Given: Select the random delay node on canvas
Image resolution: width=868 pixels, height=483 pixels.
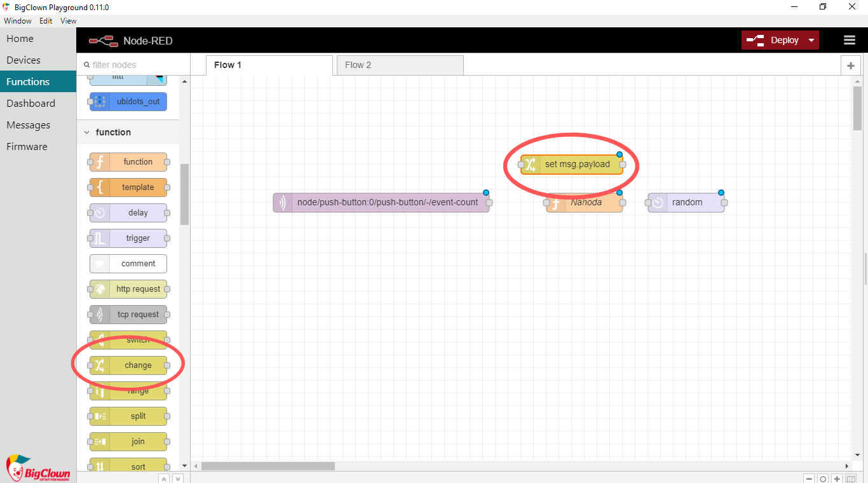Looking at the screenshot, I should [x=686, y=203].
